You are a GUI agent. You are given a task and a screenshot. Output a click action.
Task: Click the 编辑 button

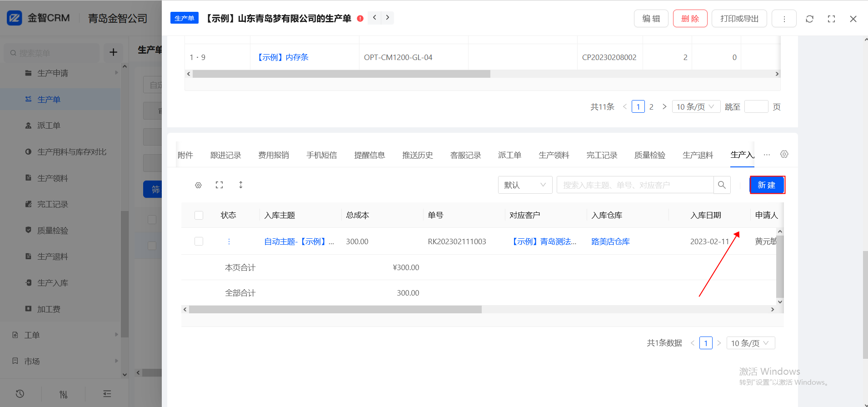[x=651, y=19]
